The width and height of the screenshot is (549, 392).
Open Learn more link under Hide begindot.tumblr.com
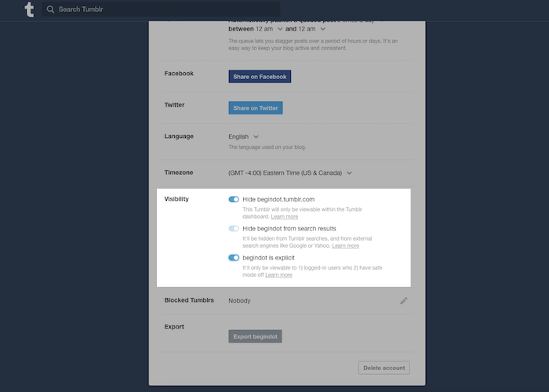click(284, 216)
